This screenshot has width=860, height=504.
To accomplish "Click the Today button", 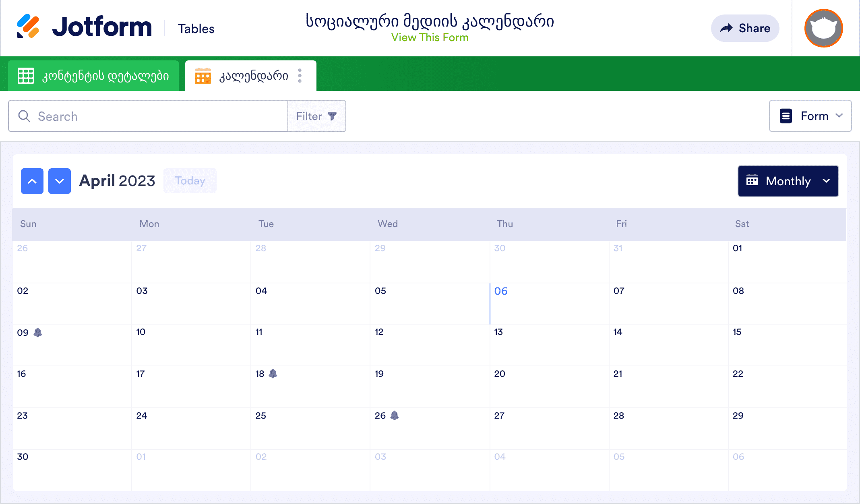I will pyautogui.click(x=190, y=181).
